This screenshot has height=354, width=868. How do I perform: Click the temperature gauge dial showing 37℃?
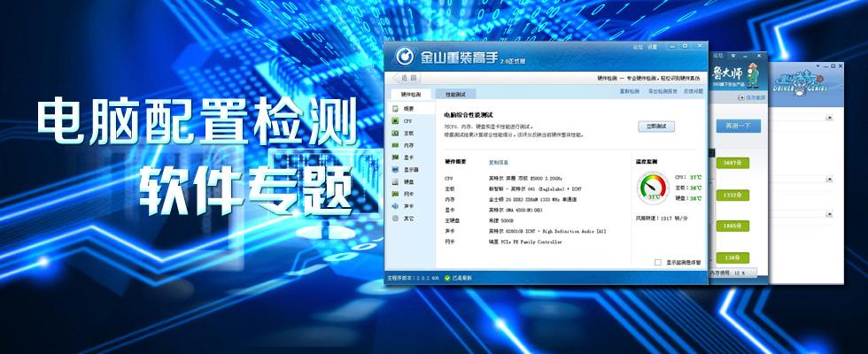coord(654,188)
